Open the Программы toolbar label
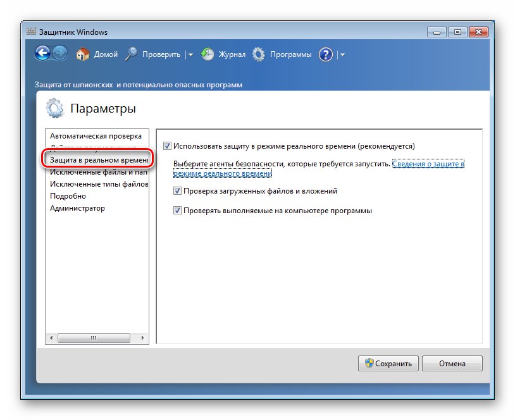515x420 pixels. tap(290, 54)
